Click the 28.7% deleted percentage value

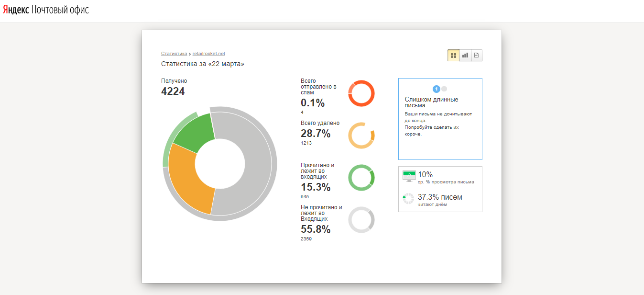316,134
